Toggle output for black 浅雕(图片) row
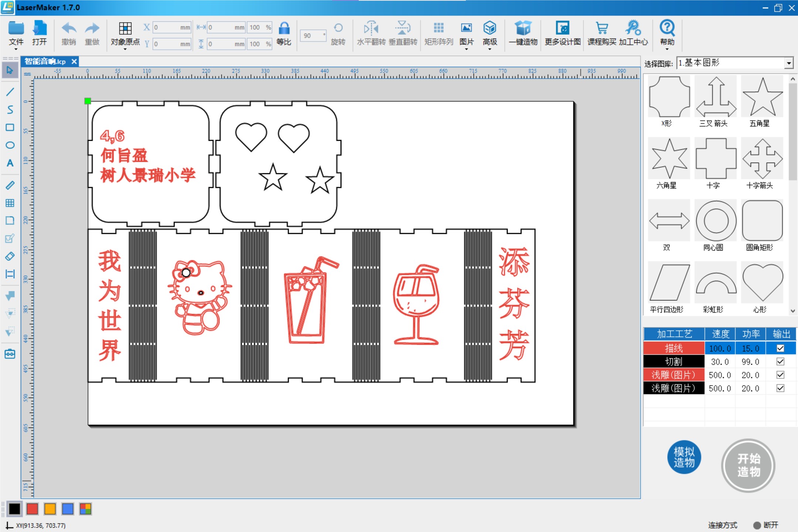The height and width of the screenshot is (532, 798). 780,388
